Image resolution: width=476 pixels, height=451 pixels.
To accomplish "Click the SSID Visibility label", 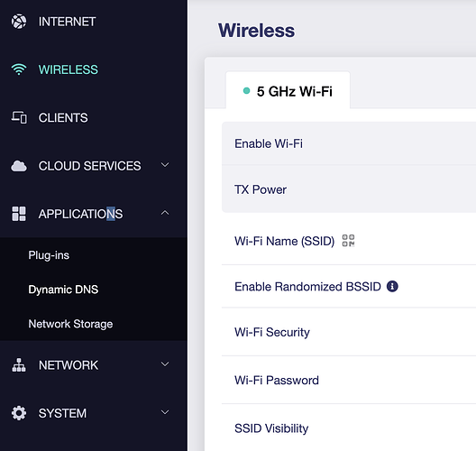I will pos(271,428).
